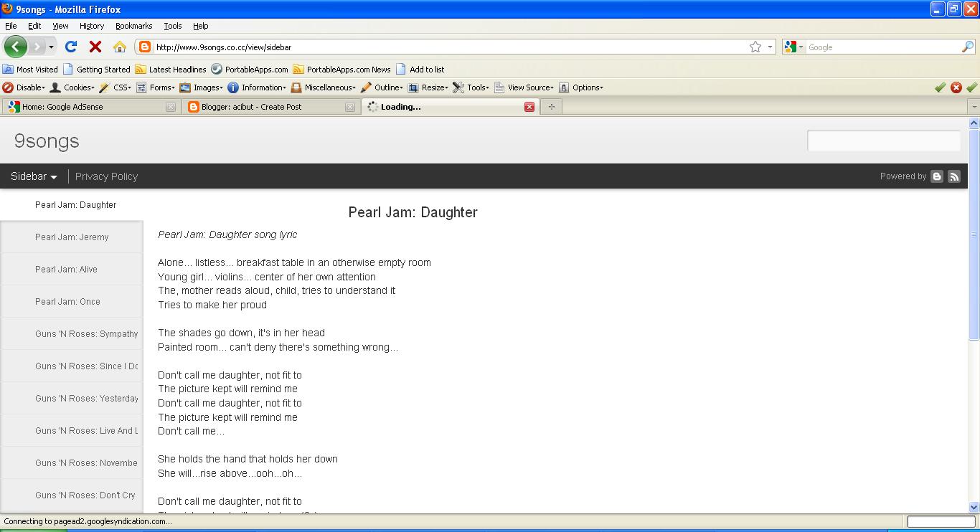
Task: Open the File menu
Action: [x=11, y=26]
